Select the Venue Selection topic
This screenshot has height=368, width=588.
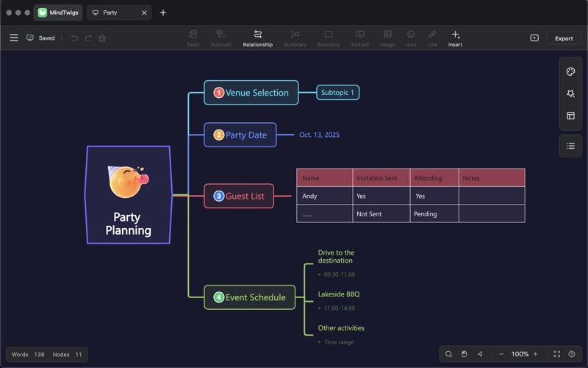(x=251, y=93)
